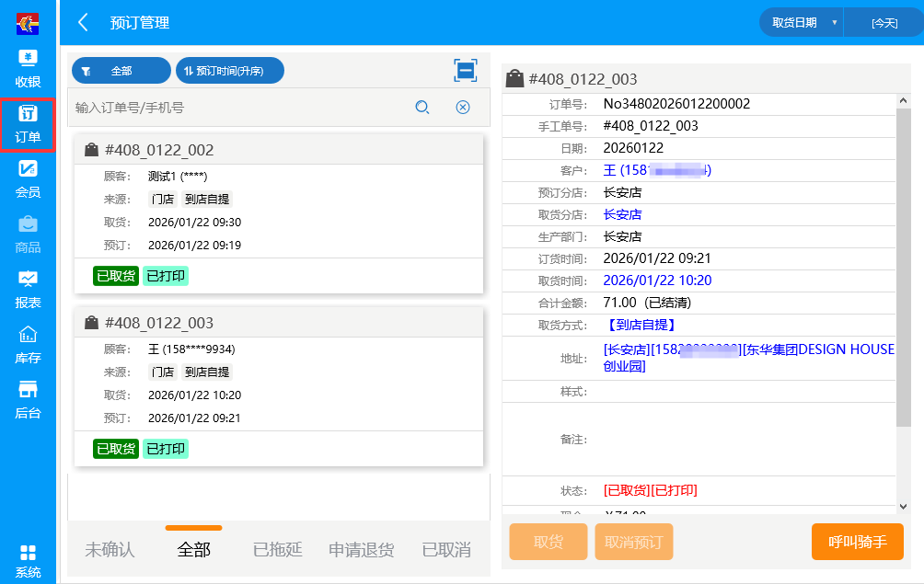Viewport: 924px width, 584px height.
Task: Select order card title #408_0122_003 in list
Action: [x=159, y=323]
